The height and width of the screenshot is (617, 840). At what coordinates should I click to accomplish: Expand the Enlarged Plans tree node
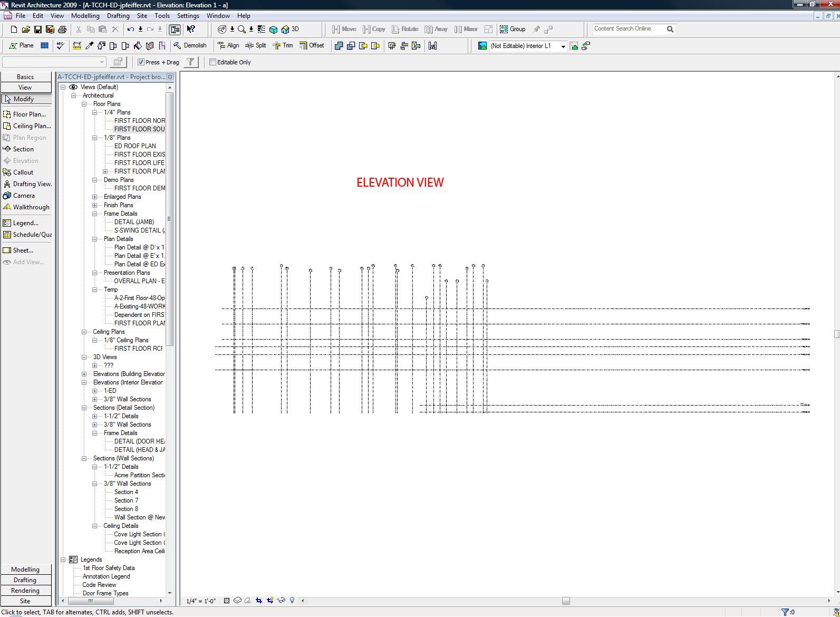[x=95, y=197]
